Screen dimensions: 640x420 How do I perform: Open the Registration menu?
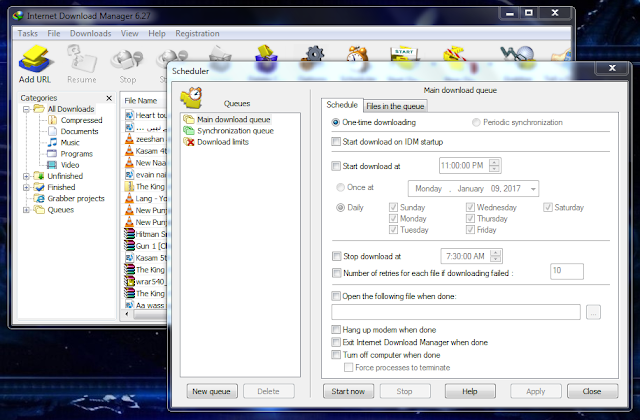197,33
